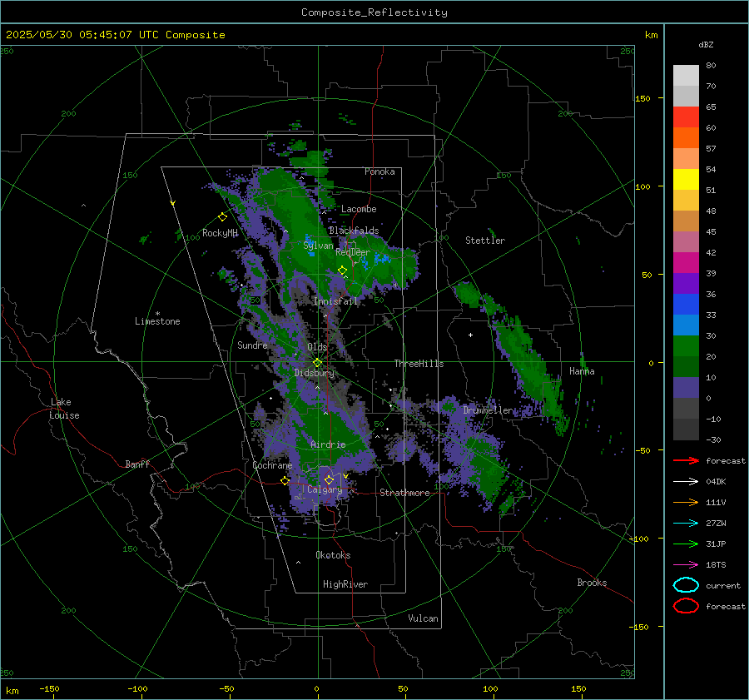The width and height of the screenshot is (749, 700).
Task: Click the white 04DK arrow legend icon
Action: tap(686, 482)
